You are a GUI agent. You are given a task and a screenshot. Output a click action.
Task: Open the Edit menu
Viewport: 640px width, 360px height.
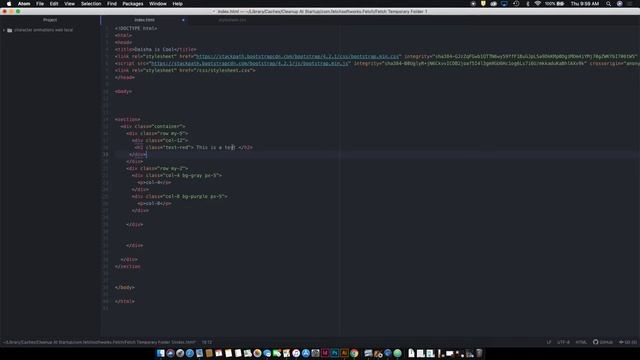coord(54,4)
